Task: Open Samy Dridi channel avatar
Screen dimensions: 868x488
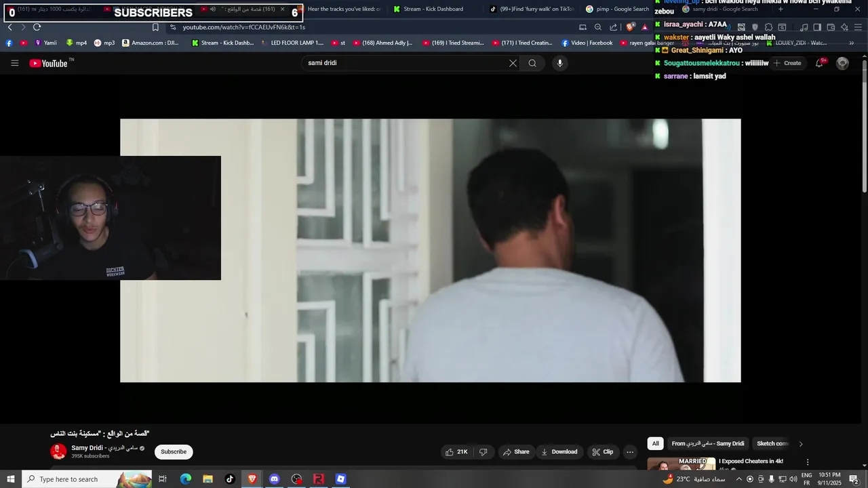Action: coord(58,451)
